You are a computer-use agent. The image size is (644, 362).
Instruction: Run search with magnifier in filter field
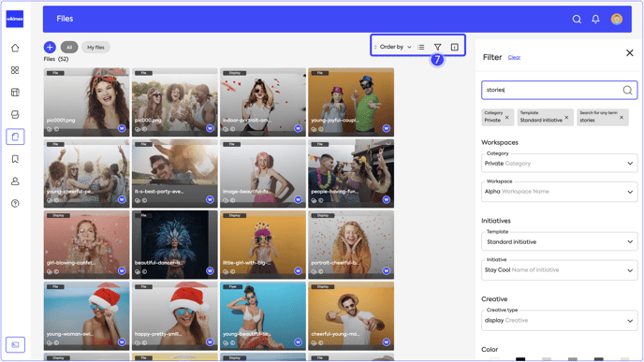[627, 90]
